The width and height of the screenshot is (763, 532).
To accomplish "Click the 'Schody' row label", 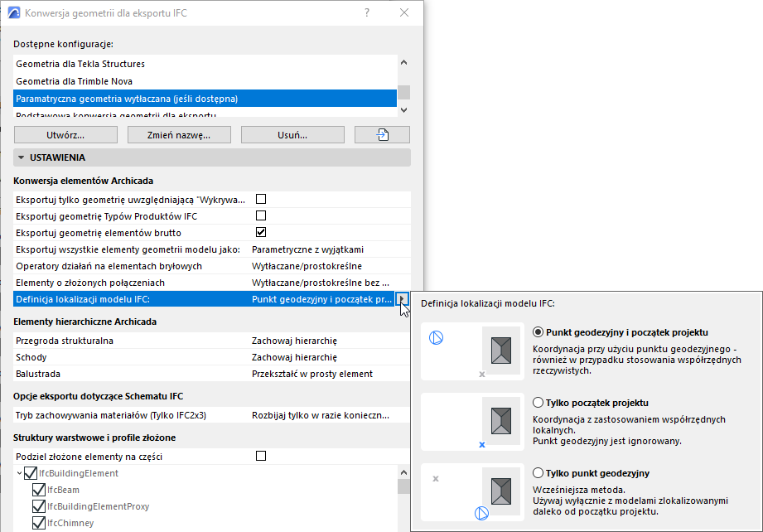I will [x=31, y=357].
